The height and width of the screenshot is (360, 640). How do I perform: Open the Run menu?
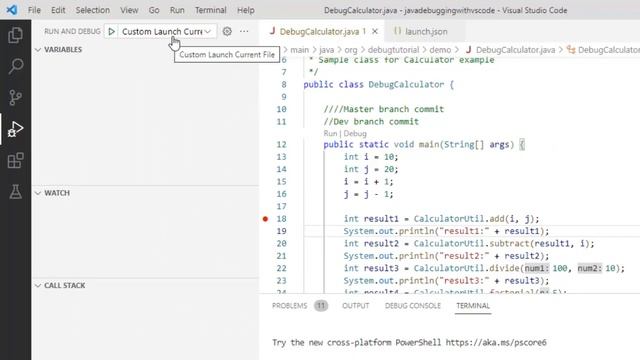177,10
